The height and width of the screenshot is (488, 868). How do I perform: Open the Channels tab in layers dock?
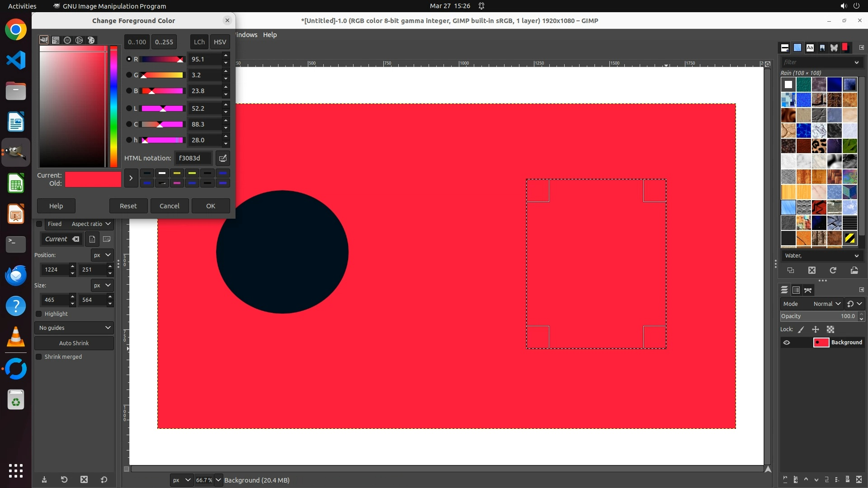796,290
